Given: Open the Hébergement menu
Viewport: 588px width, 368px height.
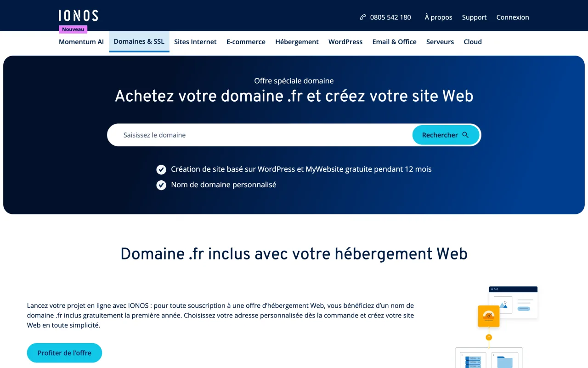Looking at the screenshot, I should 297,42.
